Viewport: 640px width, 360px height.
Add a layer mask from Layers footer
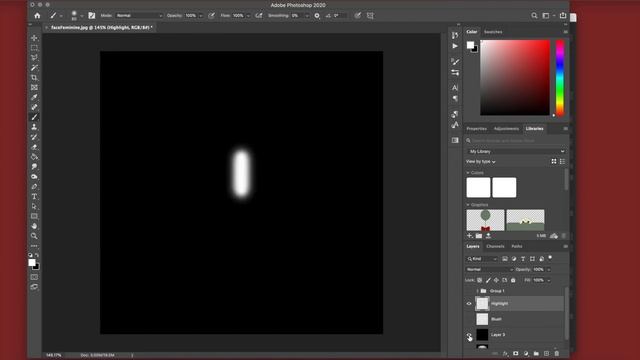click(x=516, y=353)
